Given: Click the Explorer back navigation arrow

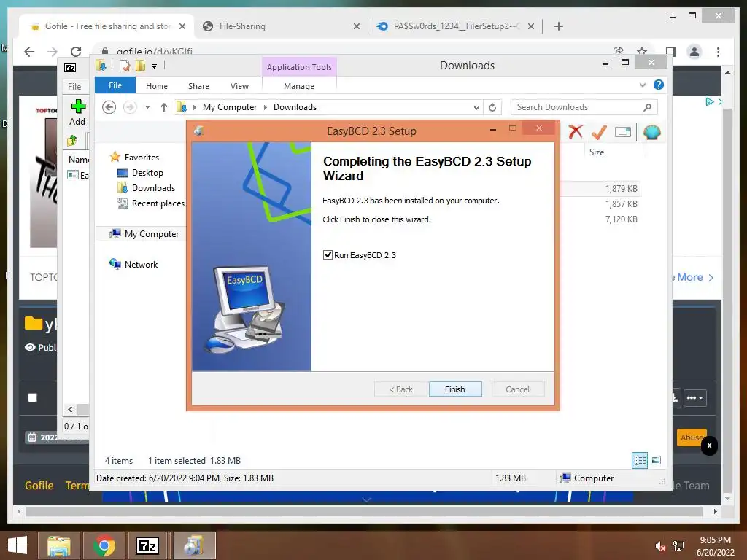Looking at the screenshot, I should (x=109, y=107).
